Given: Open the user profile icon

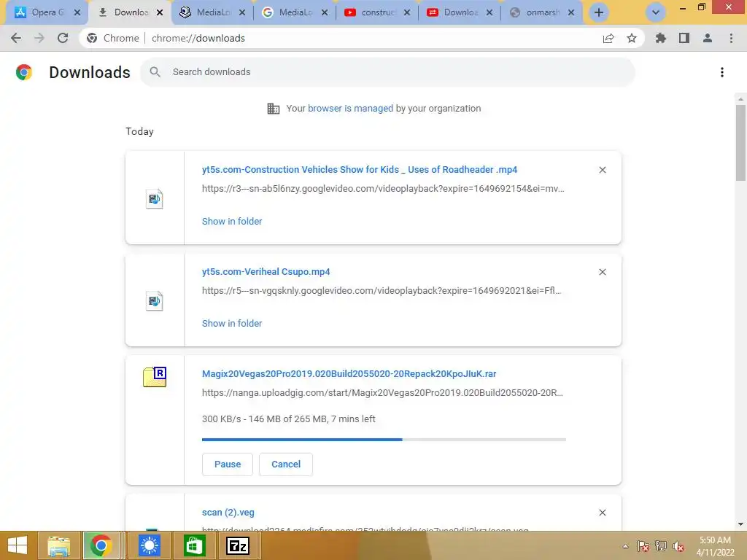Looking at the screenshot, I should 708,38.
